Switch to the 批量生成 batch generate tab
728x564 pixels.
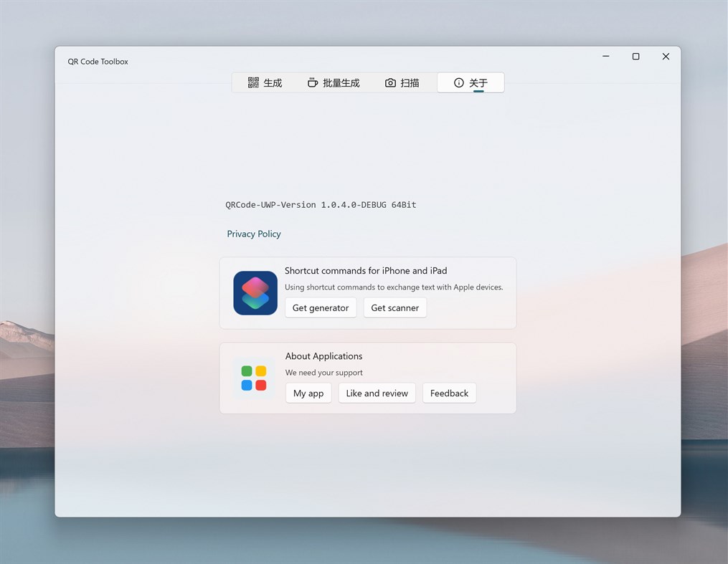coord(334,83)
